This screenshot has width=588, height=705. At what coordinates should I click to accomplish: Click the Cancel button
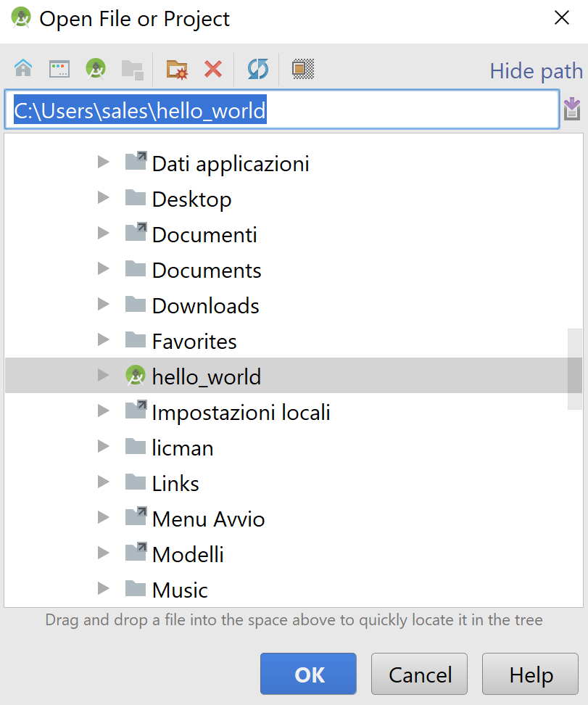[x=419, y=674]
